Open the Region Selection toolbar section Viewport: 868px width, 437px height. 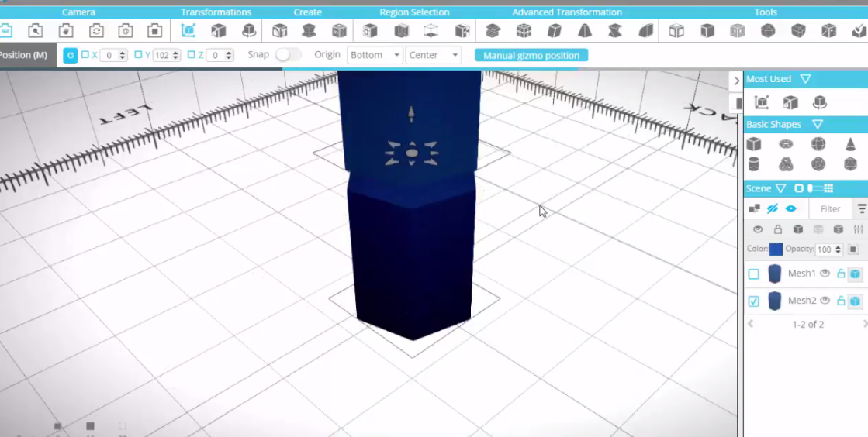click(415, 12)
